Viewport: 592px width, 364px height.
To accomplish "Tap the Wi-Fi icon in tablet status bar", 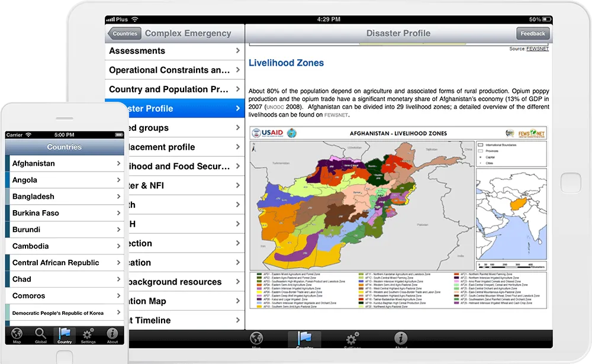I will [135, 20].
